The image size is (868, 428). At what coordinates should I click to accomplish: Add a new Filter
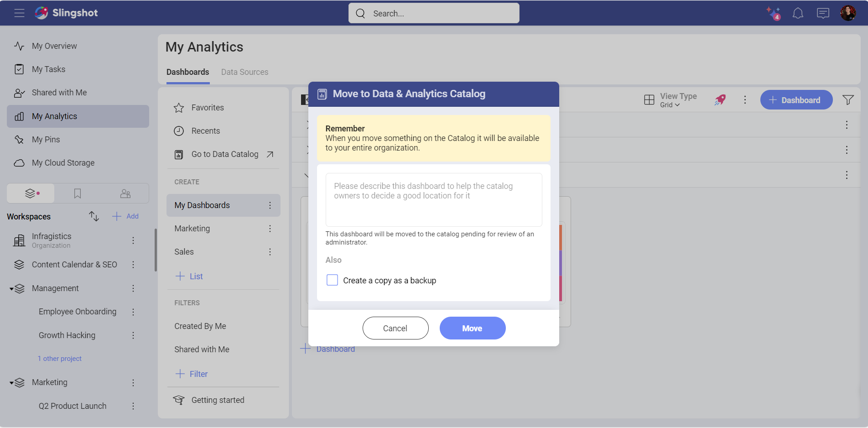click(192, 374)
